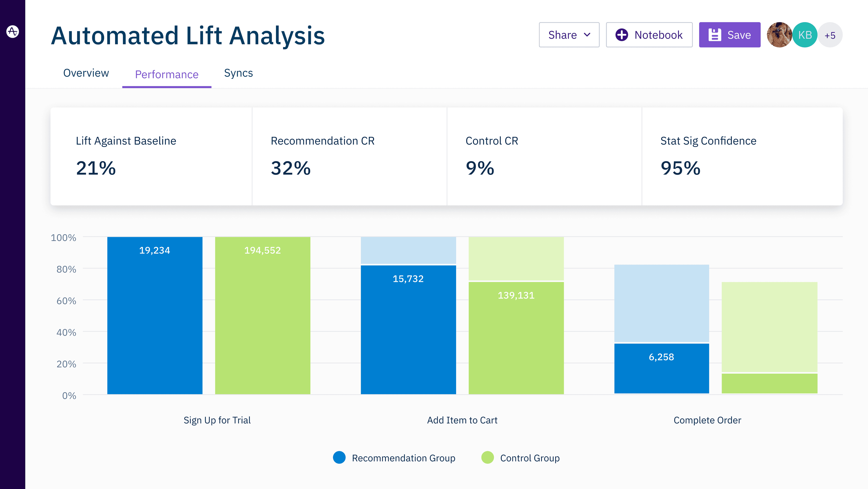The width and height of the screenshot is (868, 489).
Task: Click the 6,258 Complete Order bar
Action: pyautogui.click(x=661, y=368)
